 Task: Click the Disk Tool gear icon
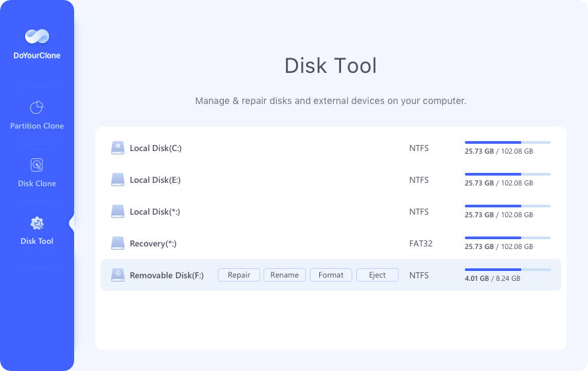[x=37, y=223]
